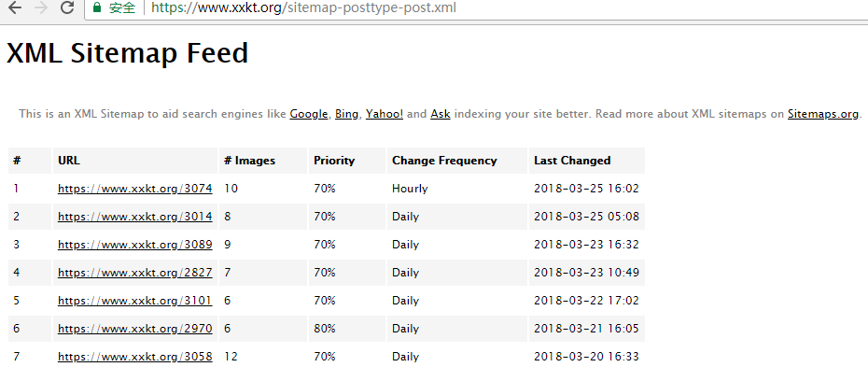Click the green secure padlock icon
Image resolution: width=868 pixels, height=367 pixels.
point(97,7)
